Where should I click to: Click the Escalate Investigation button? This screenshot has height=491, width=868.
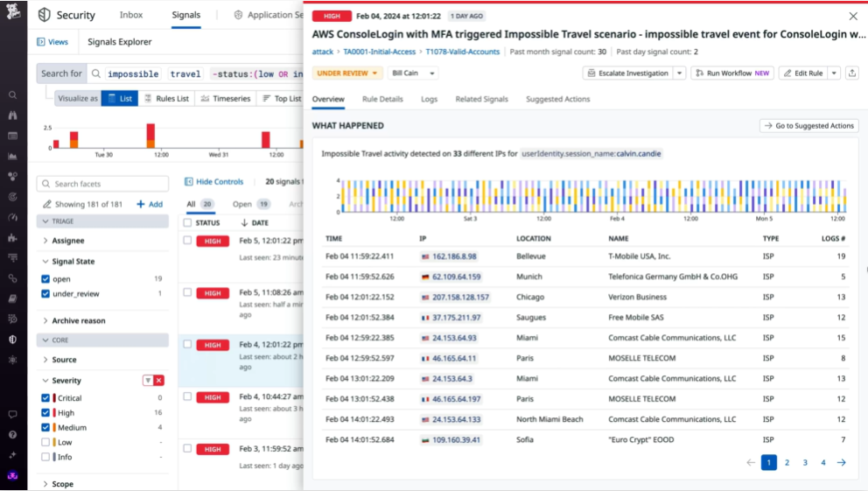coord(627,73)
